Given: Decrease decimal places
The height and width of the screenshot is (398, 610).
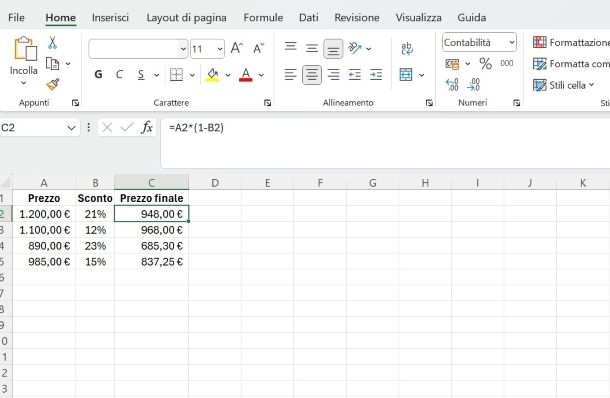Looking at the screenshot, I should [474, 84].
